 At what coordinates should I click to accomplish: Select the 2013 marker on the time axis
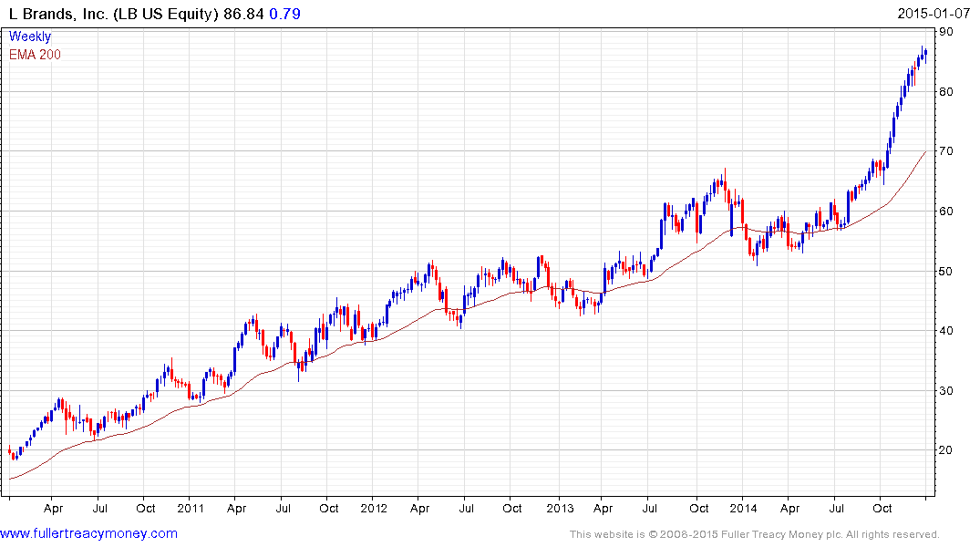560,508
